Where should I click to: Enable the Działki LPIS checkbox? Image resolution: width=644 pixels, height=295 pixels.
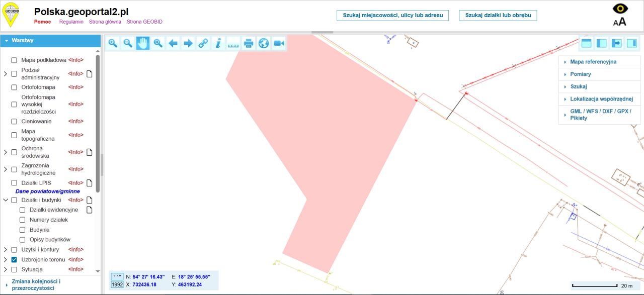14,183
